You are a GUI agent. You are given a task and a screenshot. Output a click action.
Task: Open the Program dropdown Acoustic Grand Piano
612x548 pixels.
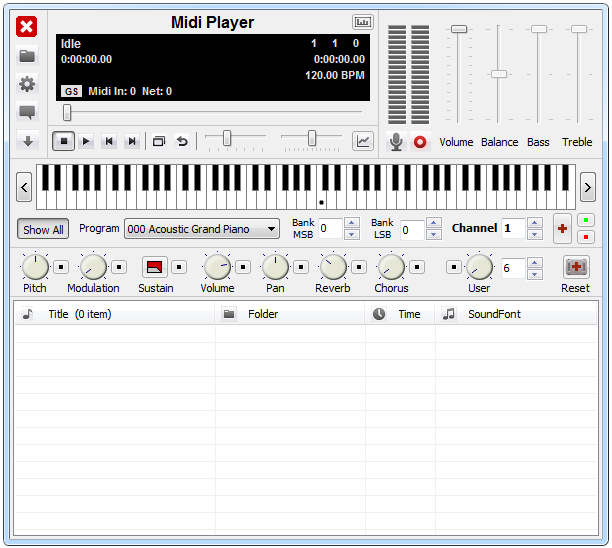(x=202, y=229)
